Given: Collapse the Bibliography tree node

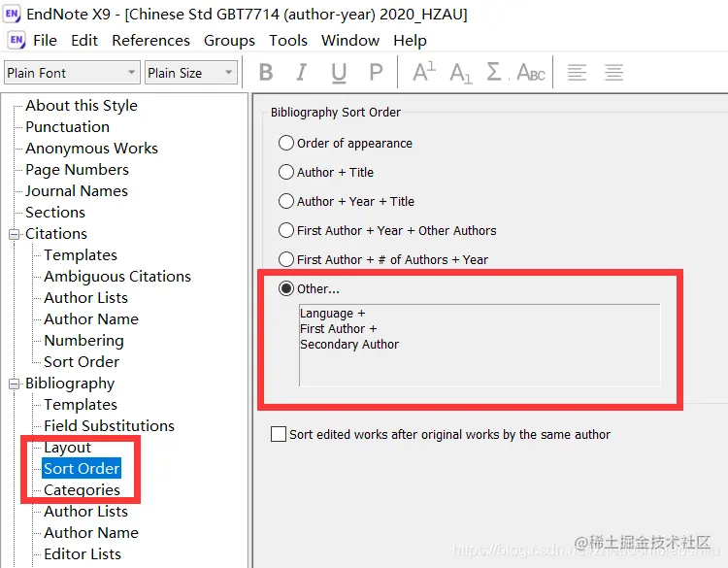Looking at the screenshot, I should coord(14,384).
